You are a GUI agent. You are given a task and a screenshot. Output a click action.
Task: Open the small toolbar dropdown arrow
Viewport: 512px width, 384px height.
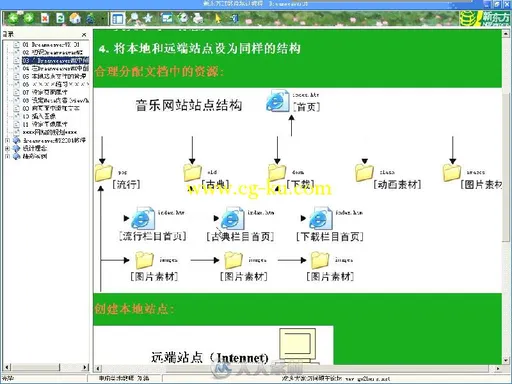pyautogui.click(x=103, y=18)
